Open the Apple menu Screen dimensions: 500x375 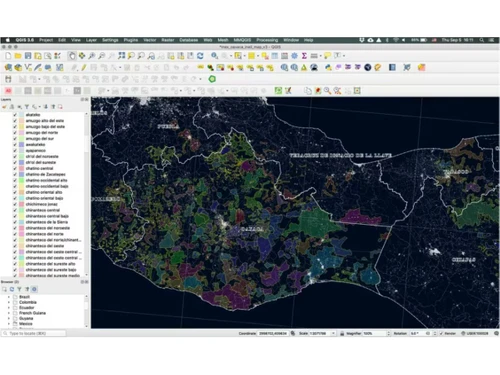point(8,40)
